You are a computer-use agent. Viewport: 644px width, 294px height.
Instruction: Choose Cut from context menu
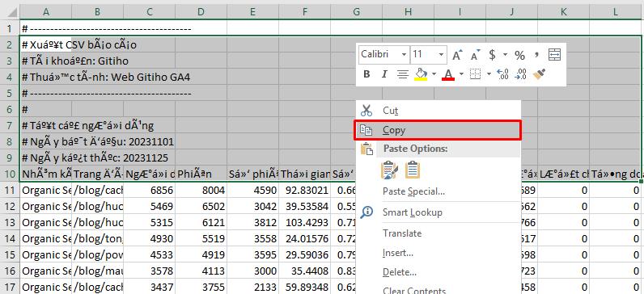click(x=439, y=111)
